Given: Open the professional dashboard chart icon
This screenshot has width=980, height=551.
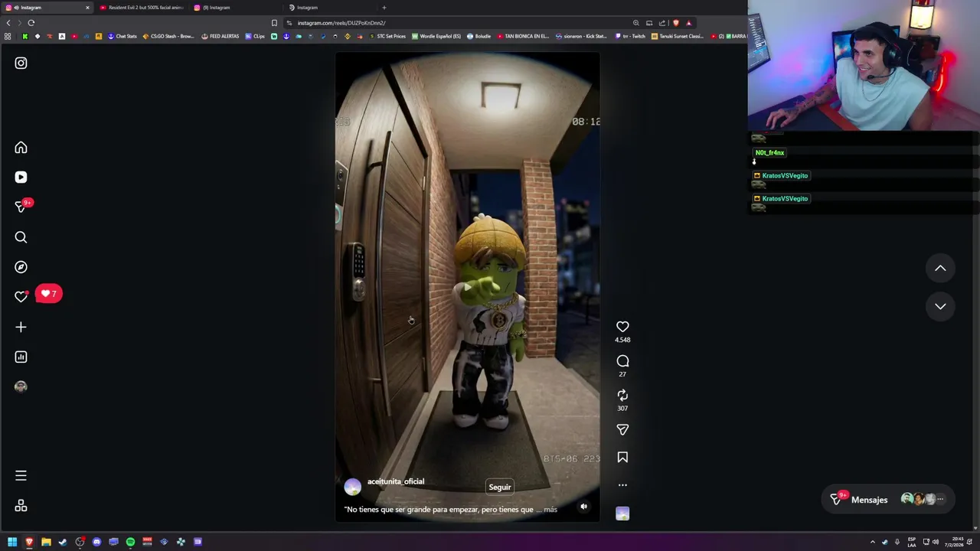Looking at the screenshot, I should coord(21,357).
